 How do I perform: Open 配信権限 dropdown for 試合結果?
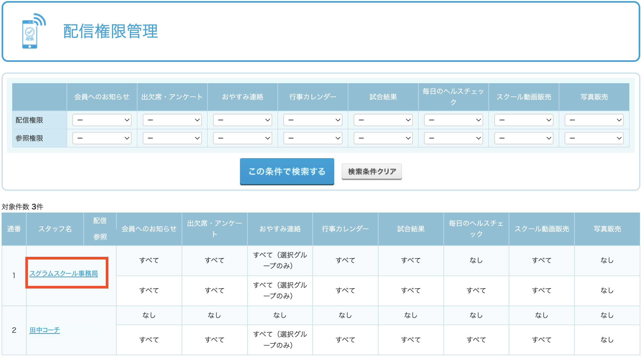383,120
